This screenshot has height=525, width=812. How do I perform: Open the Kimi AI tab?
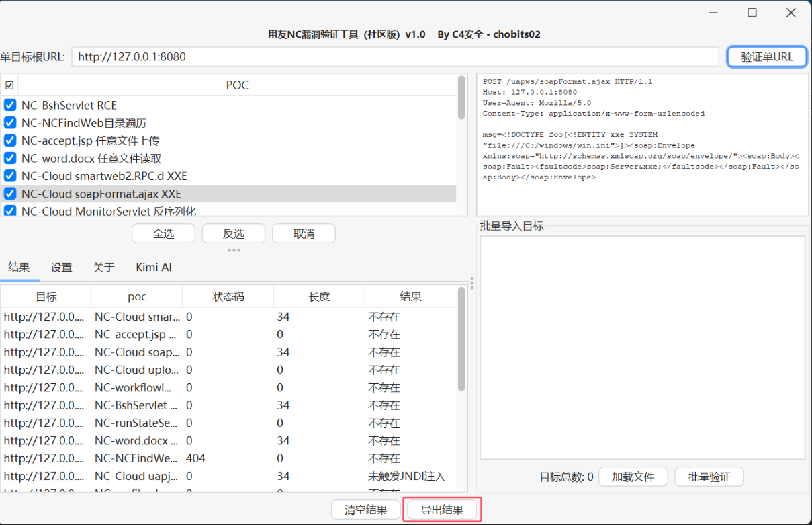click(x=153, y=267)
